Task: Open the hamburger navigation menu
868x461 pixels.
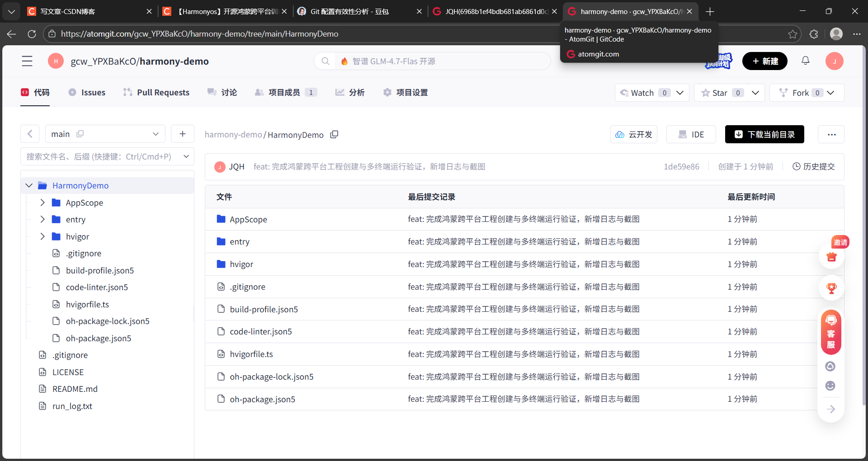Action: [27, 61]
